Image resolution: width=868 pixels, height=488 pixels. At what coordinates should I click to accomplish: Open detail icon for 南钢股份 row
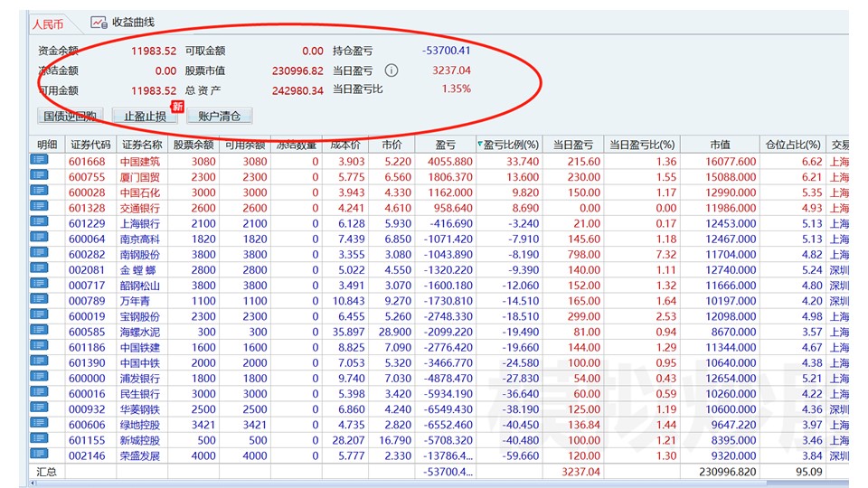click(x=39, y=253)
